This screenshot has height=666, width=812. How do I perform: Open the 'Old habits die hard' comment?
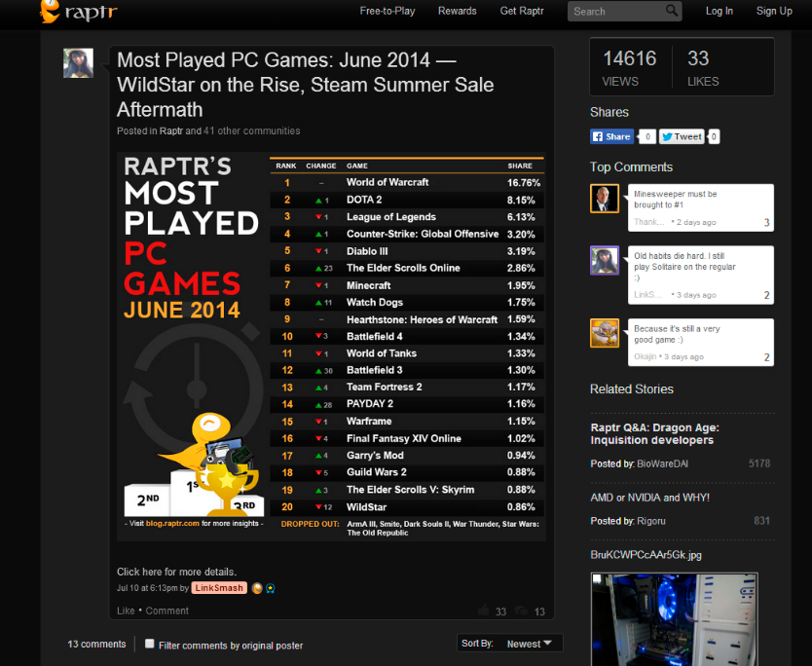click(701, 275)
